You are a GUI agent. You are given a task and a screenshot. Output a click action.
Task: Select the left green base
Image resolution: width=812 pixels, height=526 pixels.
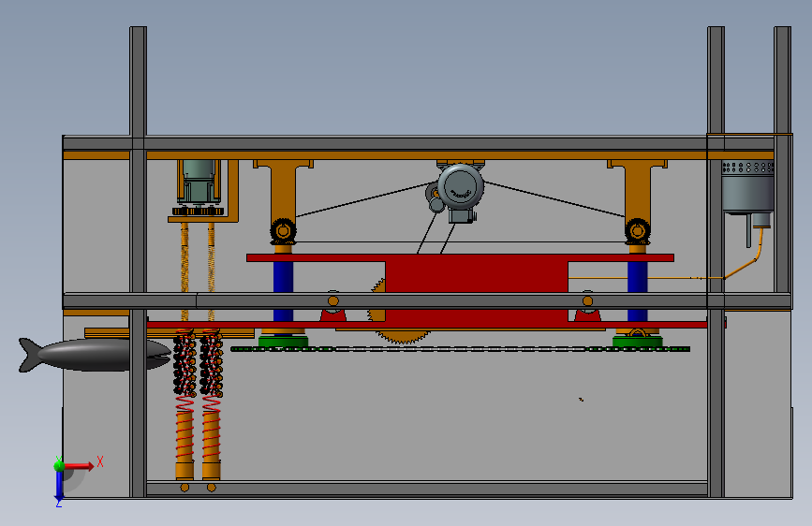click(x=283, y=342)
